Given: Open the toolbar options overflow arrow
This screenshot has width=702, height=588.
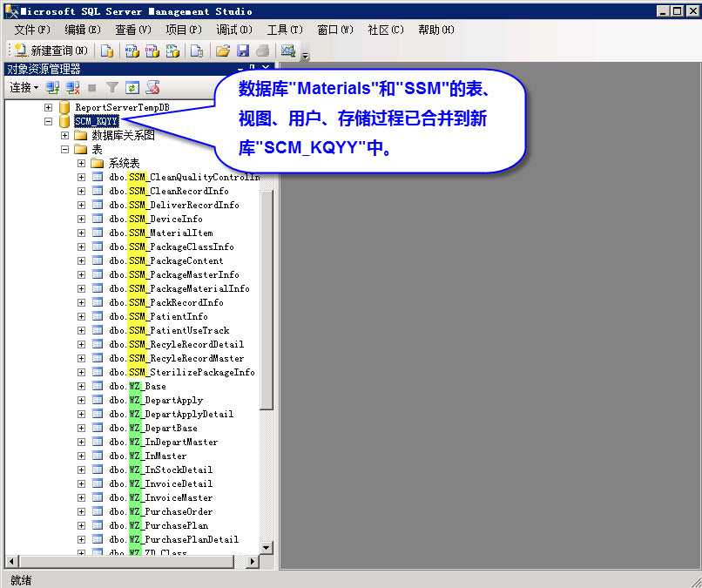Looking at the screenshot, I should [306, 56].
